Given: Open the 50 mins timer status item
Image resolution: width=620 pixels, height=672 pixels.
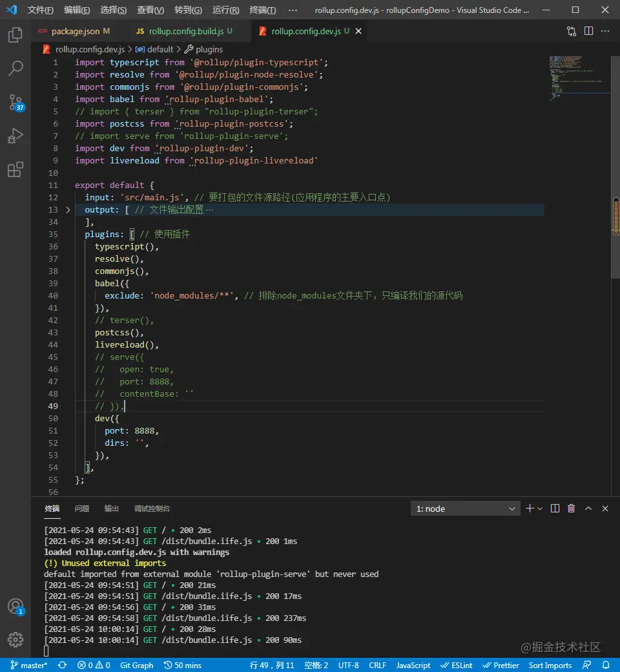Looking at the screenshot, I should coord(183,665).
